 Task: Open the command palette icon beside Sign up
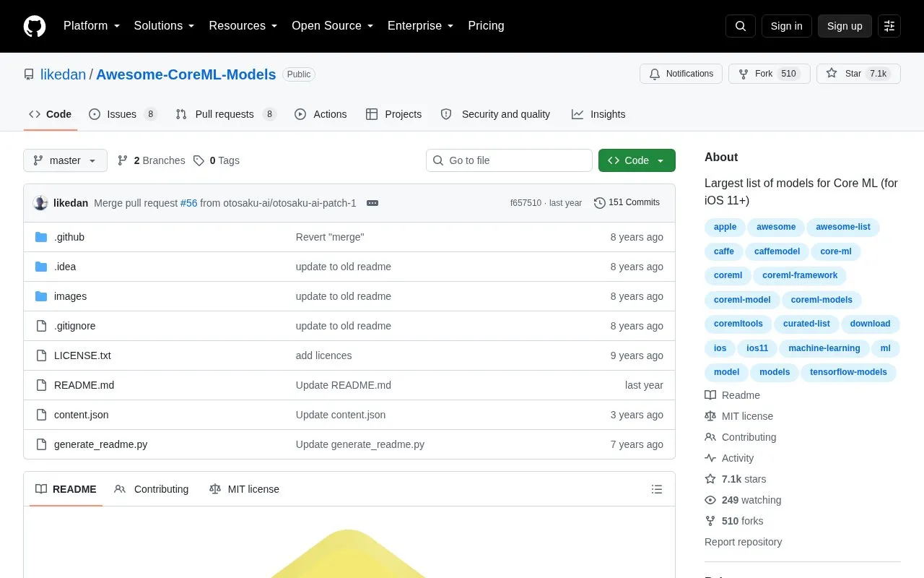click(x=889, y=26)
